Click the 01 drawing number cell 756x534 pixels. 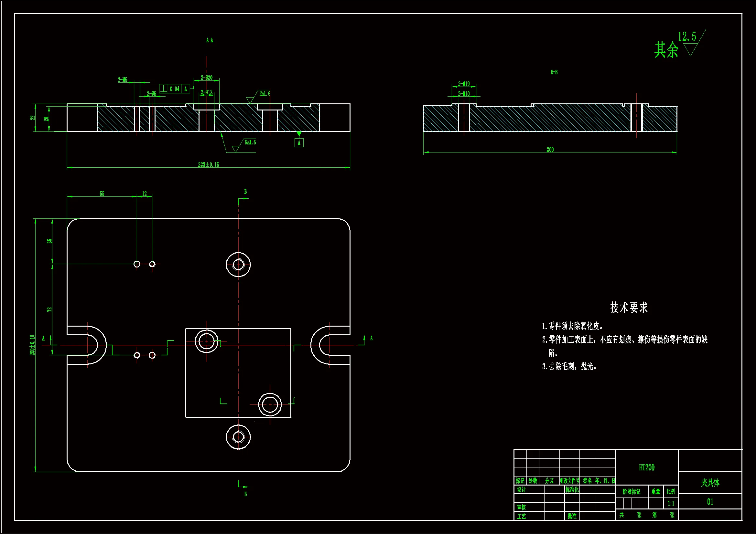(710, 502)
